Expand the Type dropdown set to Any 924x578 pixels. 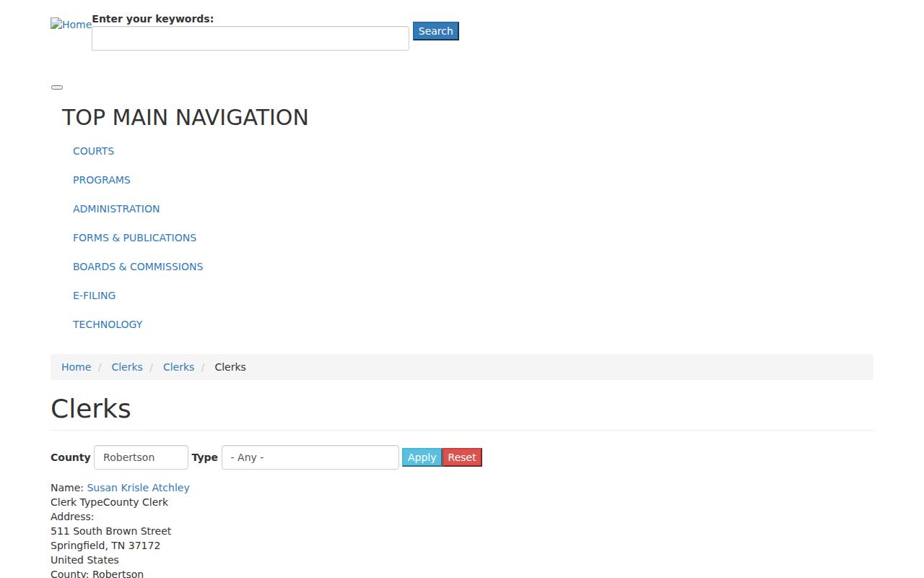(x=310, y=457)
